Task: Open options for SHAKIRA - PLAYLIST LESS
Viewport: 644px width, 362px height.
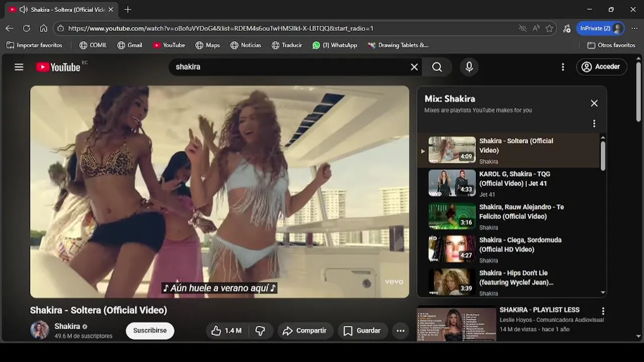Action: point(603,311)
